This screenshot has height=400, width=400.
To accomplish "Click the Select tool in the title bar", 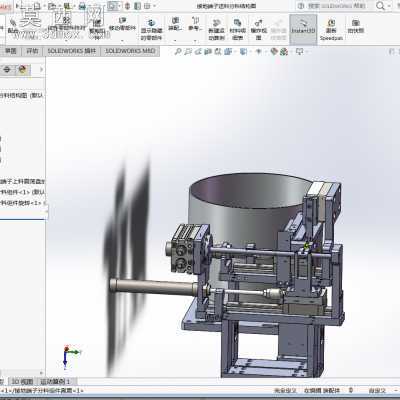I will click(x=113, y=6).
